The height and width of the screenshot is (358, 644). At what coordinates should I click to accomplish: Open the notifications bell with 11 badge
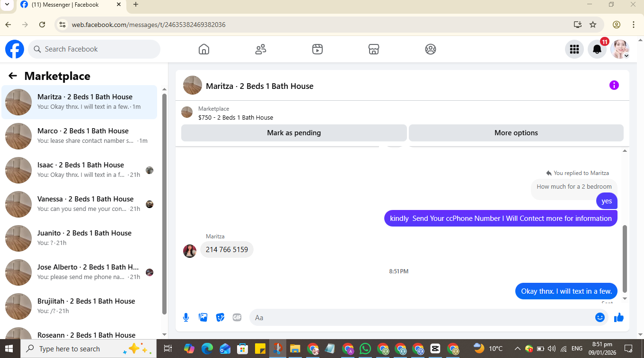click(597, 49)
